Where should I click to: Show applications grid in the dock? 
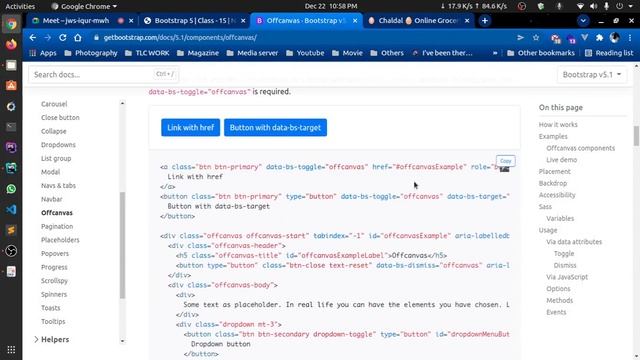[x=11, y=350]
